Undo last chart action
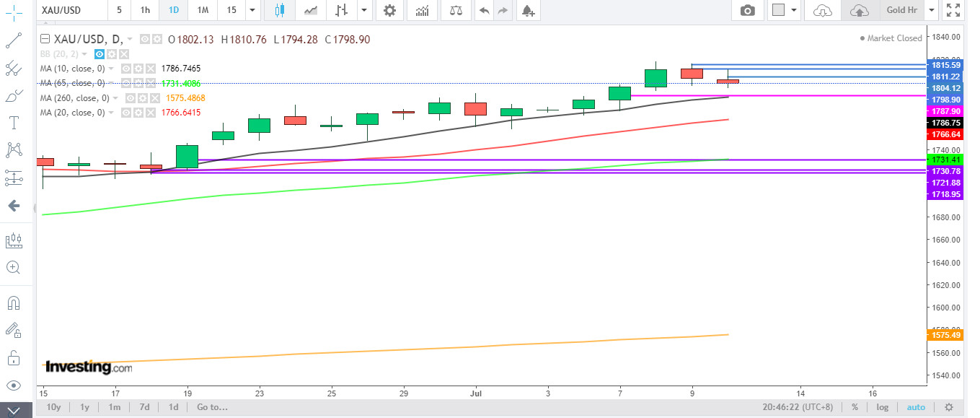The height and width of the screenshot is (418, 980). coord(484,10)
